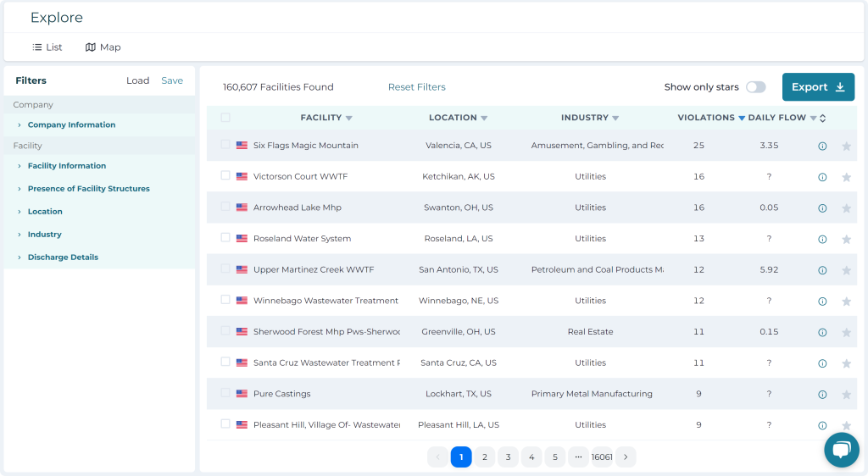The image size is (868, 476).
Task: Click info icon for Arrowhead Lake Mhp
Action: [x=822, y=208]
